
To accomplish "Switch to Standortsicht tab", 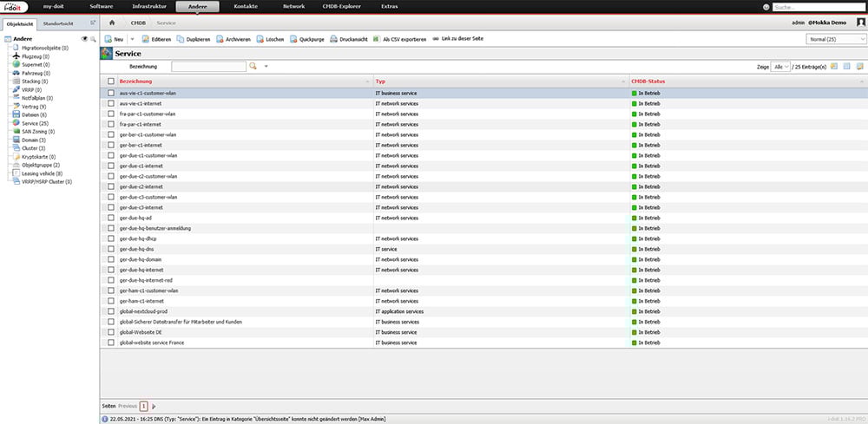I will tap(58, 23).
